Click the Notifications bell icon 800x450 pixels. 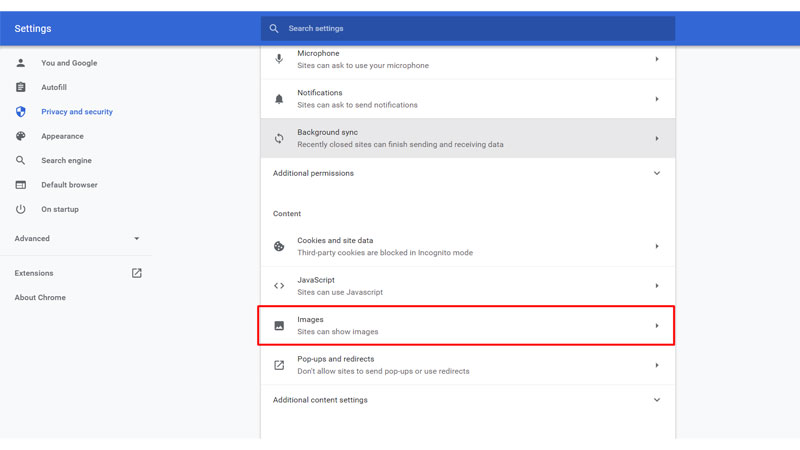coord(279,99)
